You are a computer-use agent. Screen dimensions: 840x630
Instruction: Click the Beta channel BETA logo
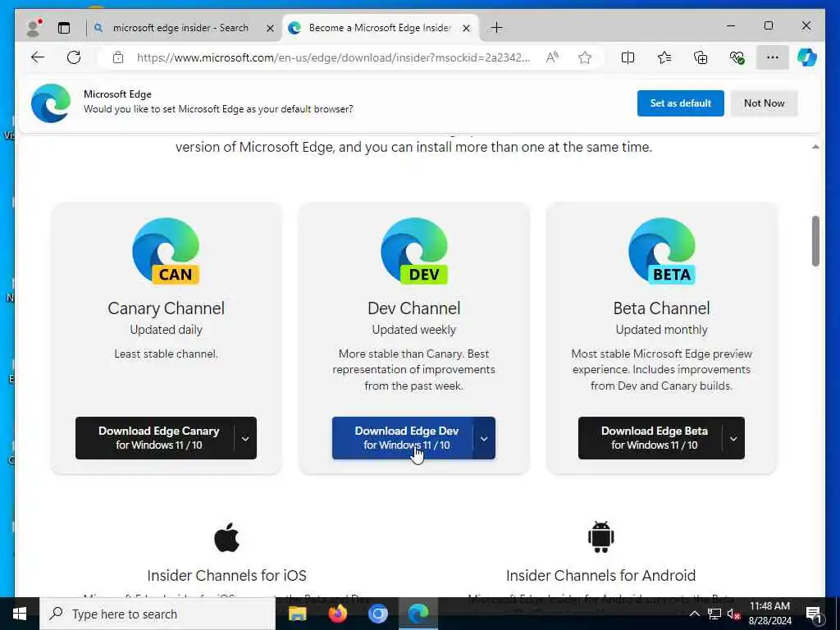pos(662,251)
